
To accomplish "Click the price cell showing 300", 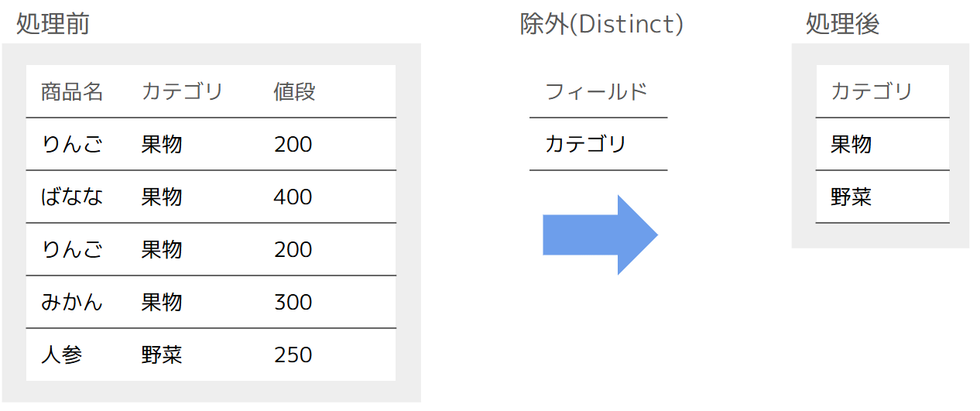I will pos(293,302).
